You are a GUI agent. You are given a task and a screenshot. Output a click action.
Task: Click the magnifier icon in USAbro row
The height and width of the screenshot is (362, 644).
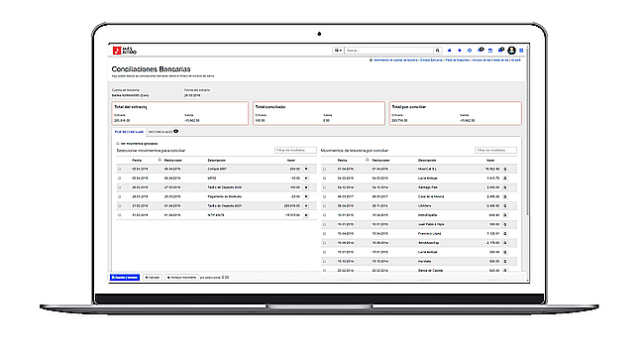click(505, 206)
